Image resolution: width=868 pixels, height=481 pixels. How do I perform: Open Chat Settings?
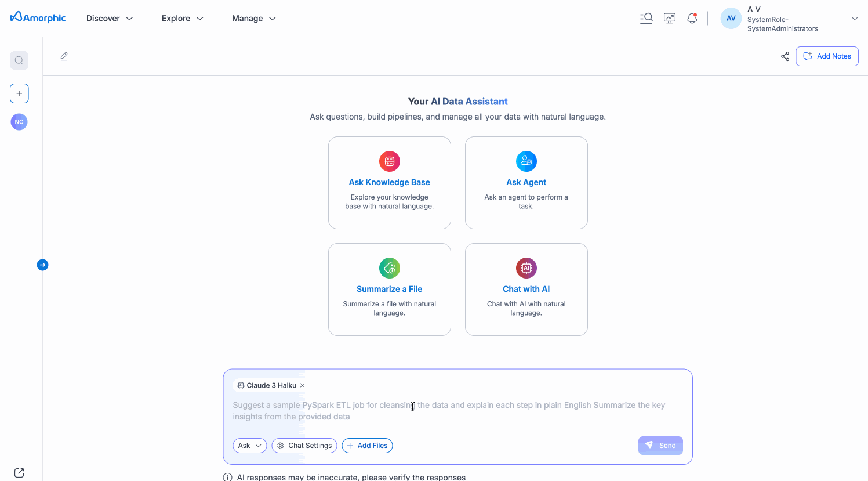click(x=304, y=446)
